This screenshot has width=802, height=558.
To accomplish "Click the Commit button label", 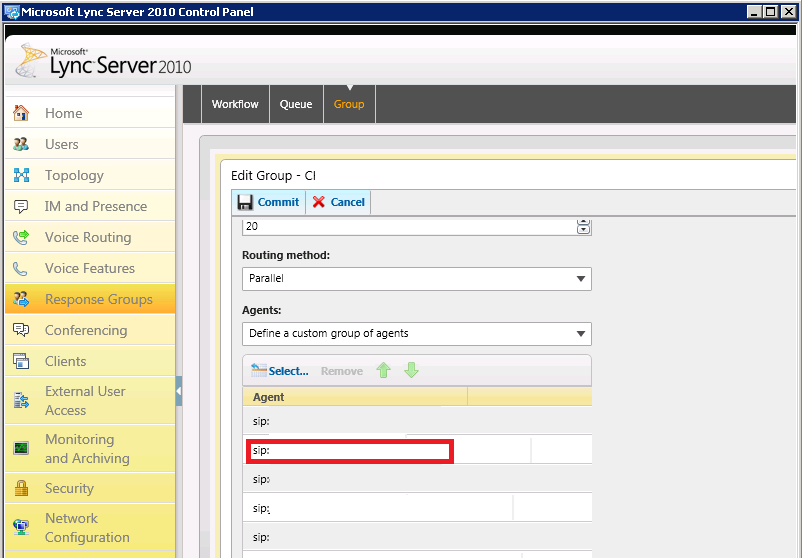I will point(278,202).
